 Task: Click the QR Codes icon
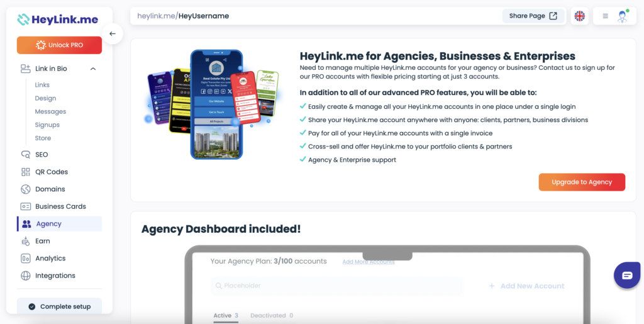tap(25, 172)
